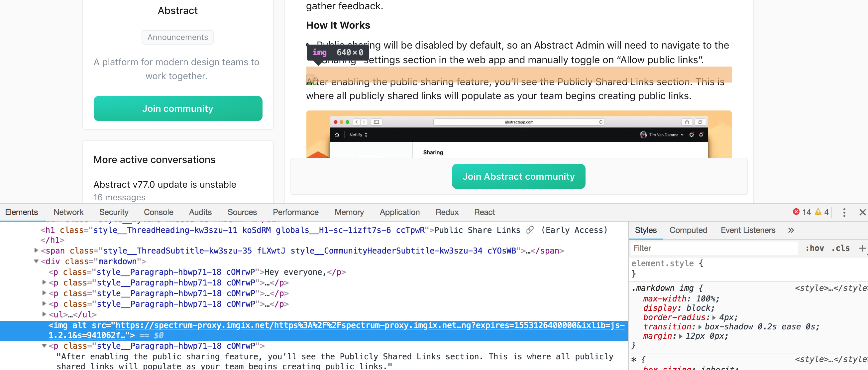Click the Join community button
This screenshot has width=868, height=370.
pyautogui.click(x=178, y=108)
